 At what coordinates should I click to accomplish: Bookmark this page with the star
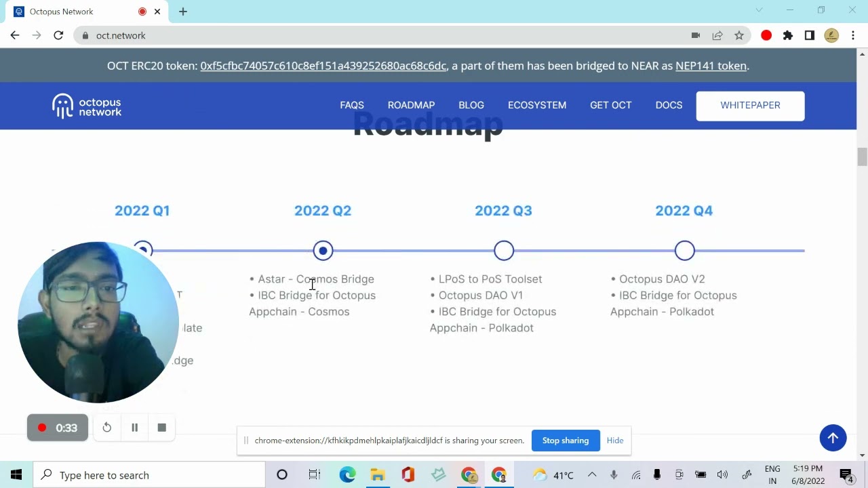(739, 35)
